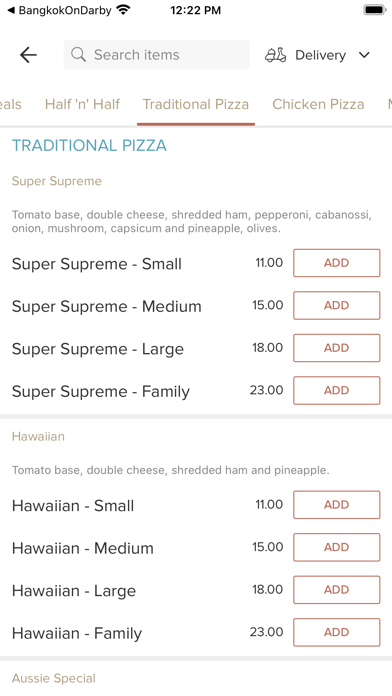Add Hawaiian Large to order
Screen dimensions: 392x696
(337, 590)
